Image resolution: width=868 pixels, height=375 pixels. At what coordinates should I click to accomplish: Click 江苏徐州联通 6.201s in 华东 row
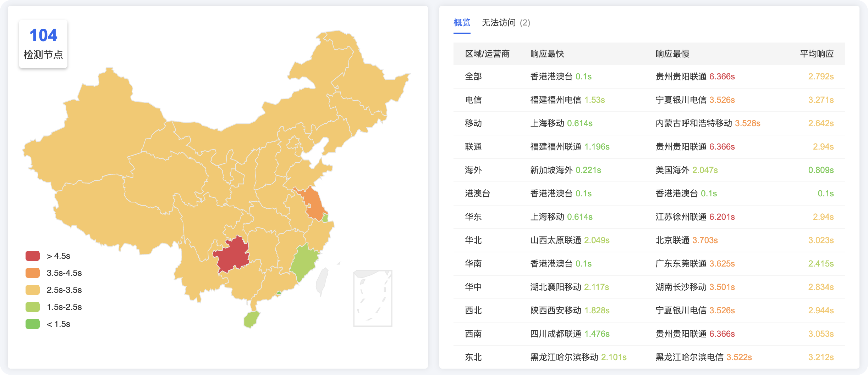click(695, 217)
